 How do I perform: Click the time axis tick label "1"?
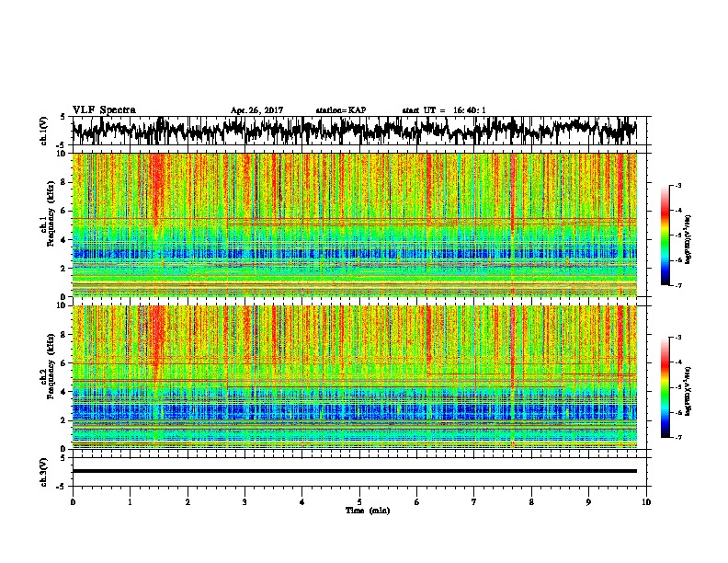(130, 502)
